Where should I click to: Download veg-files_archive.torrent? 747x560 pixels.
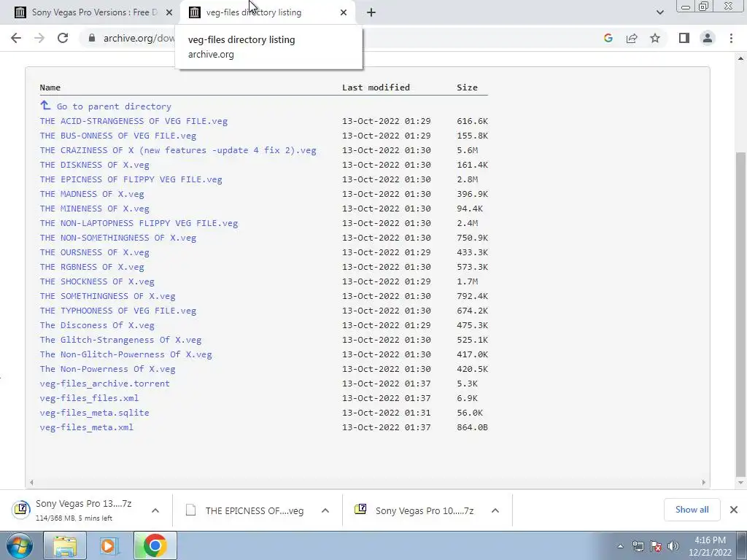(105, 384)
